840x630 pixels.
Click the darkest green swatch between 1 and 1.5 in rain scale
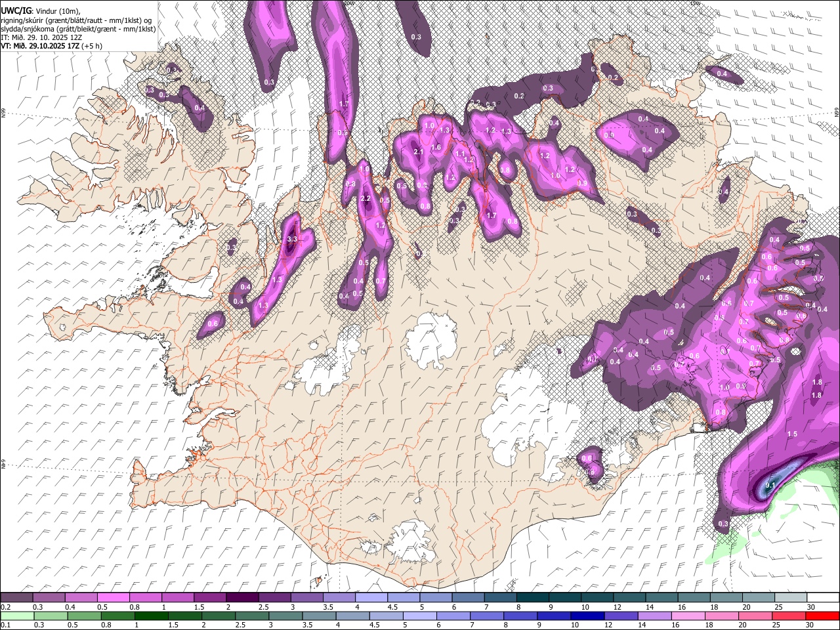[x=150, y=616]
